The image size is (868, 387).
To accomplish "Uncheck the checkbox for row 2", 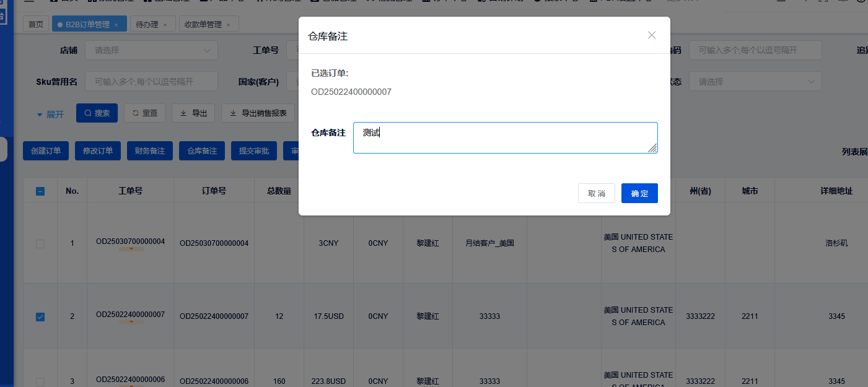I will 40,317.
